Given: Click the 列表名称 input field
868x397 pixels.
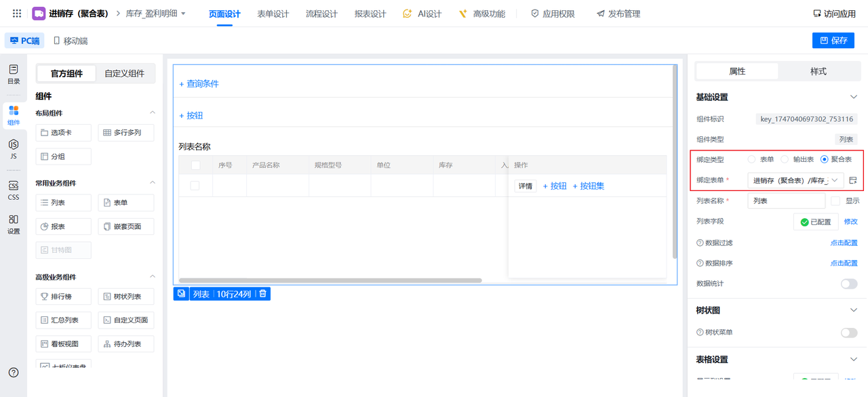Looking at the screenshot, I should pos(786,201).
